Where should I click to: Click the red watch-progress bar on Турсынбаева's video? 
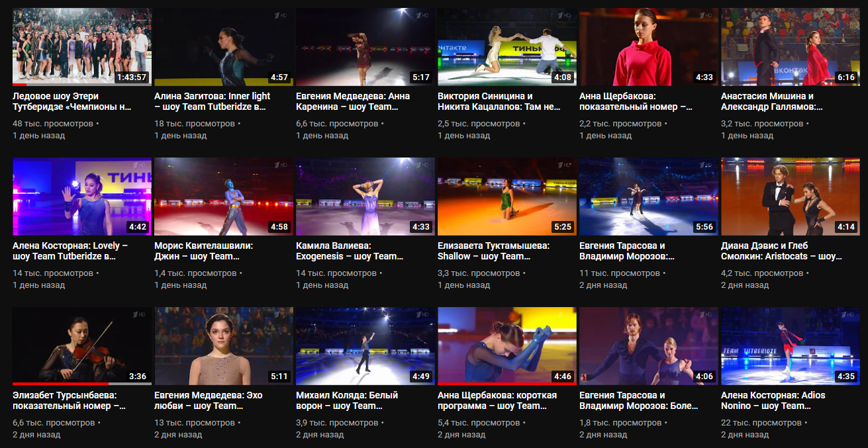[x=60, y=383]
